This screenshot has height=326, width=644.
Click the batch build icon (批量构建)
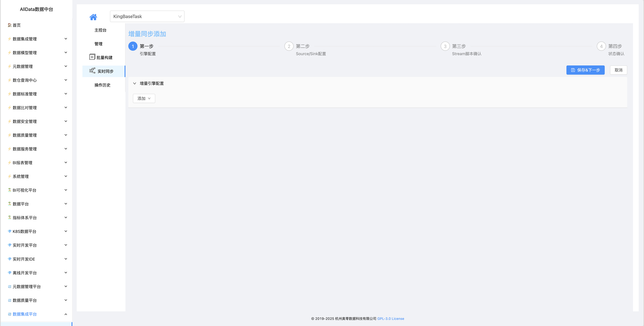point(92,57)
